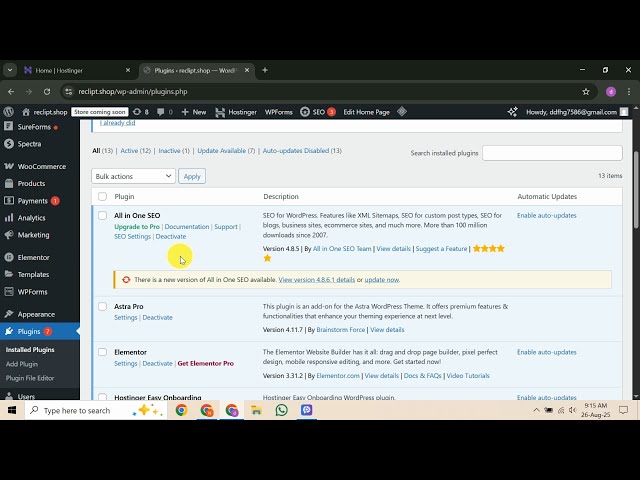
Task: Open Plugin File Editor submenu
Action: click(30, 378)
